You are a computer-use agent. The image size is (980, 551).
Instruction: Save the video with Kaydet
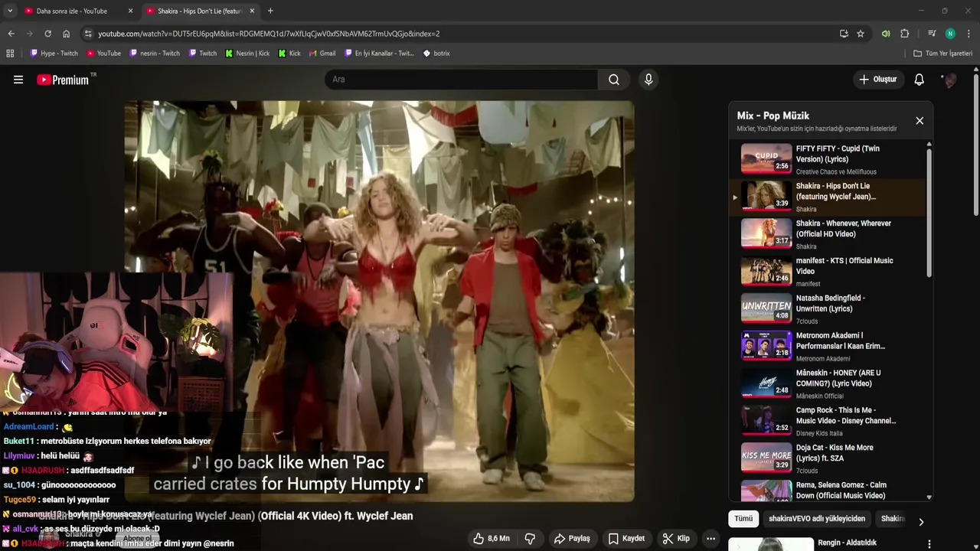(x=626, y=539)
